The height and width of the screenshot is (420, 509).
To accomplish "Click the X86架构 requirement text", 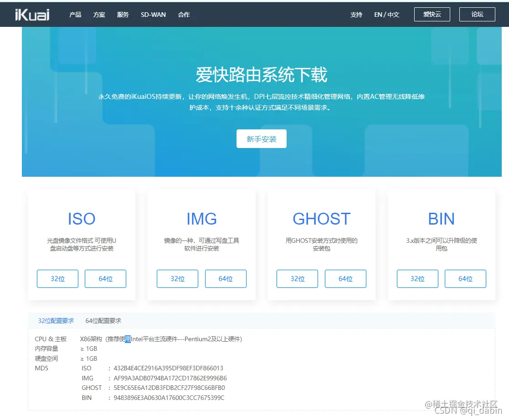I will (x=161, y=339).
